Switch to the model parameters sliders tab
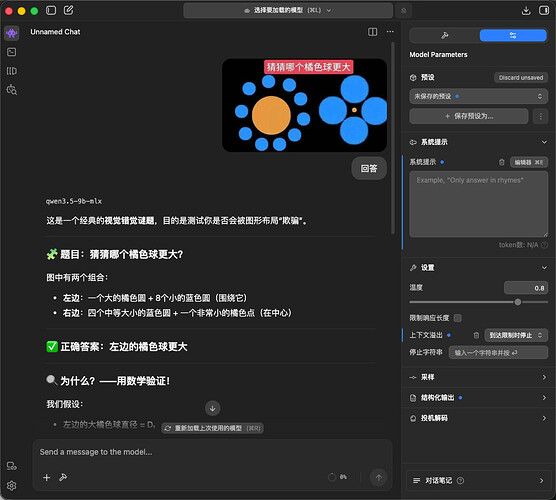This screenshot has width=556, height=500. coord(513,35)
